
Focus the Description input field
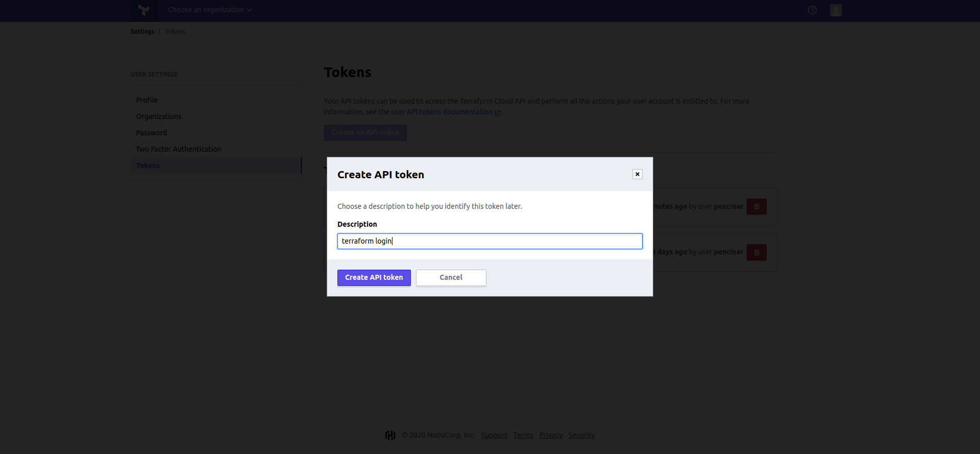pos(489,241)
